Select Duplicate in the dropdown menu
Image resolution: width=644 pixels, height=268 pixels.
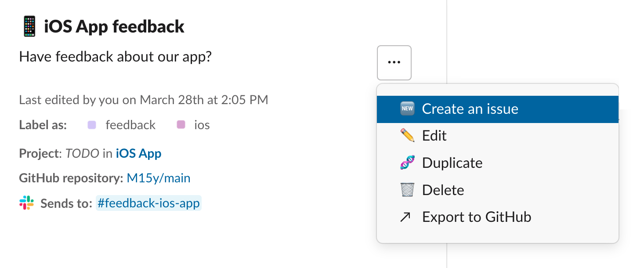498,163
